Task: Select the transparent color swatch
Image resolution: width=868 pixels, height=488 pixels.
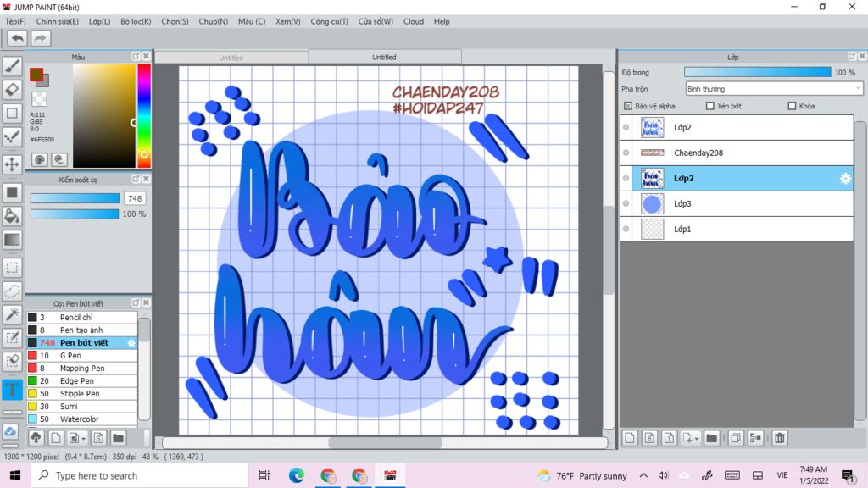Action: (x=39, y=99)
